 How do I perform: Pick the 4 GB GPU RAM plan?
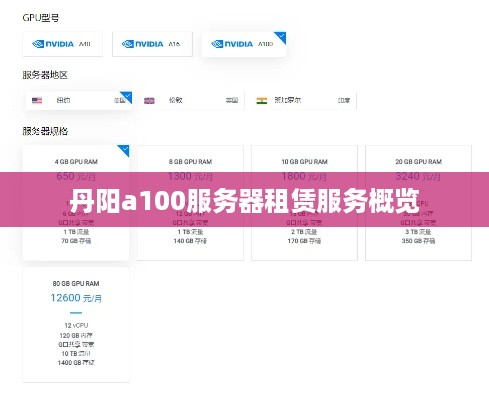(76, 203)
